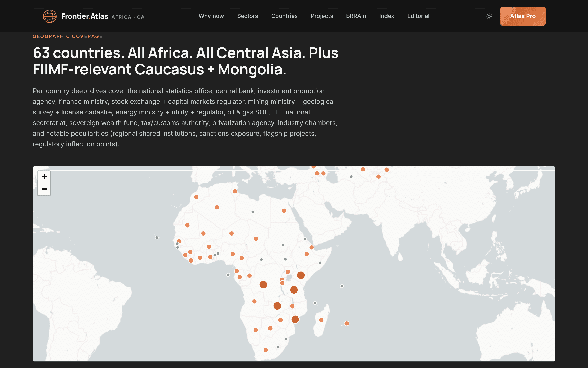Click the 63 countries headline text
Image resolution: width=588 pixels, height=368 pixels.
pos(186,61)
